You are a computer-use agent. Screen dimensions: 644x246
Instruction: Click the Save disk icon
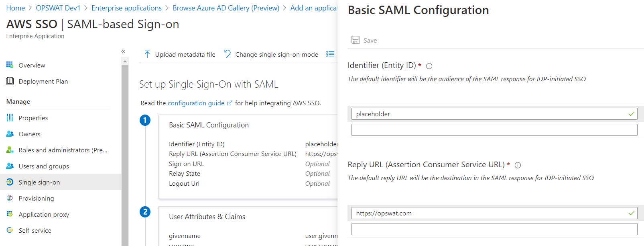click(356, 40)
